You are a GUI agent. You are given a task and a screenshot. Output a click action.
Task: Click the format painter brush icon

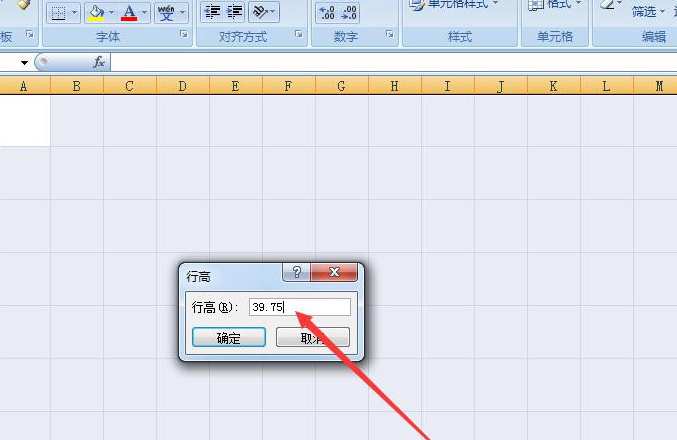click(x=23, y=4)
